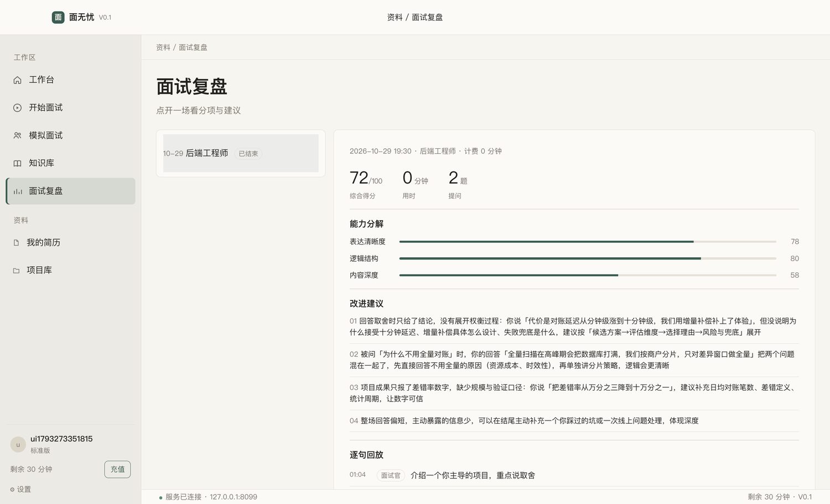Click the play icon beside 开始面试
Screen dimensions: 830x504
pyautogui.click(x=18, y=108)
